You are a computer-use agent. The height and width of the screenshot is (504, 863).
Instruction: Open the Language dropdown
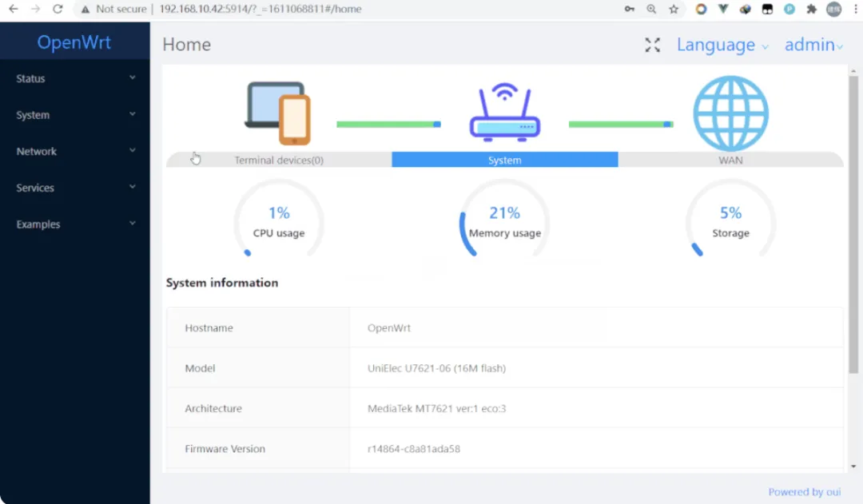(722, 45)
